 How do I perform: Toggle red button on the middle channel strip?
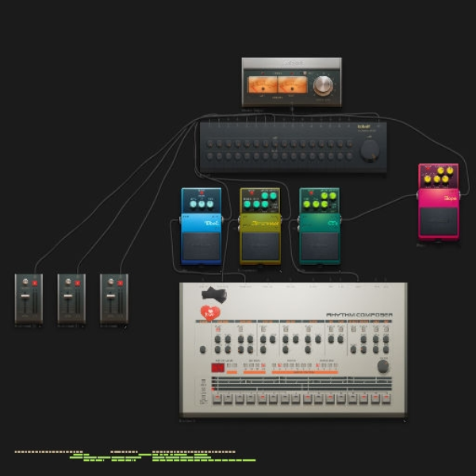(x=78, y=283)
